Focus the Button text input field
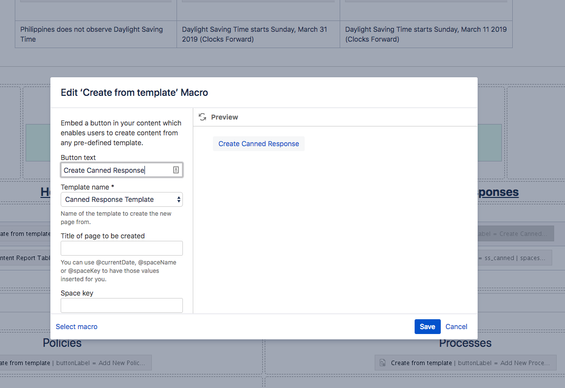This screenshot has height=388, width=565. pyautogui.click(x=121, y=170)
